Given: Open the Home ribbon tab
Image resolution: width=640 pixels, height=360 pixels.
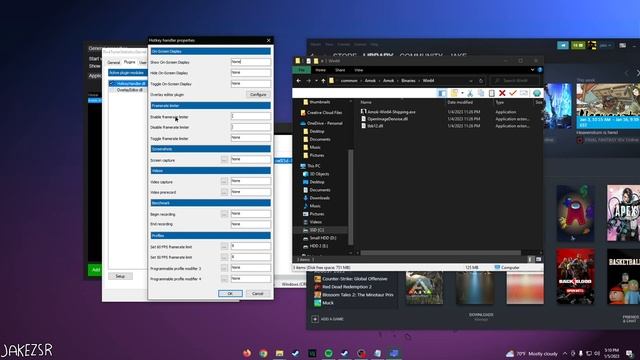Looking at the screenshot, I should (320, 70).
